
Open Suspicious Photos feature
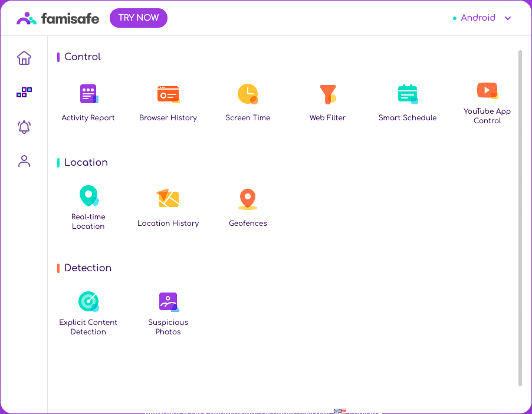click(x=168, y=302)
